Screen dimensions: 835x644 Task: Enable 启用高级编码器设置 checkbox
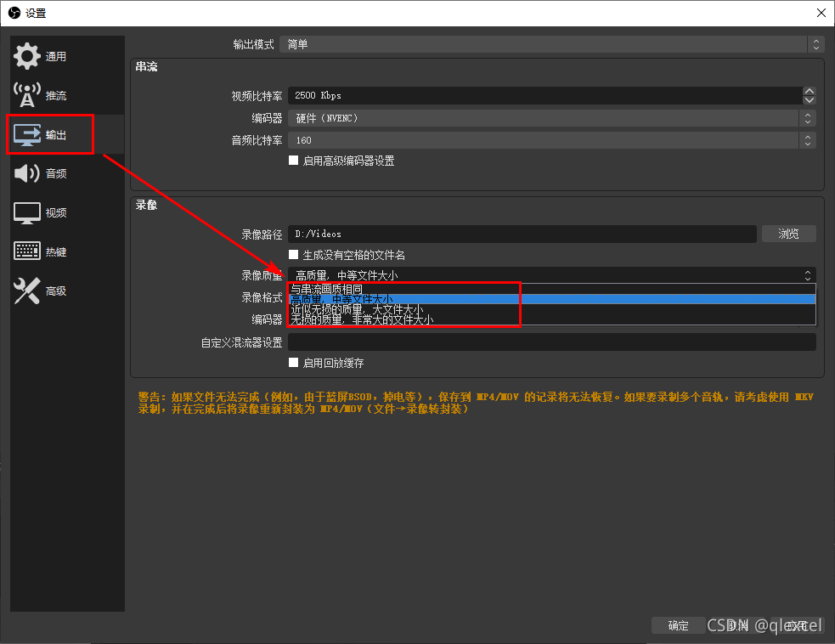(293, 161)
